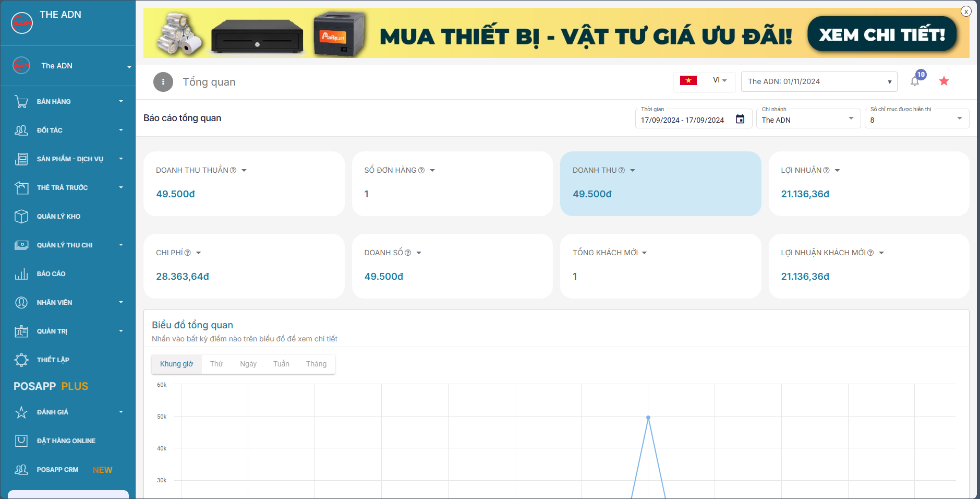Screen dimensions: 980x499
Task: Click the admin ID card icon for Quản trị
Action: [21, 331]
